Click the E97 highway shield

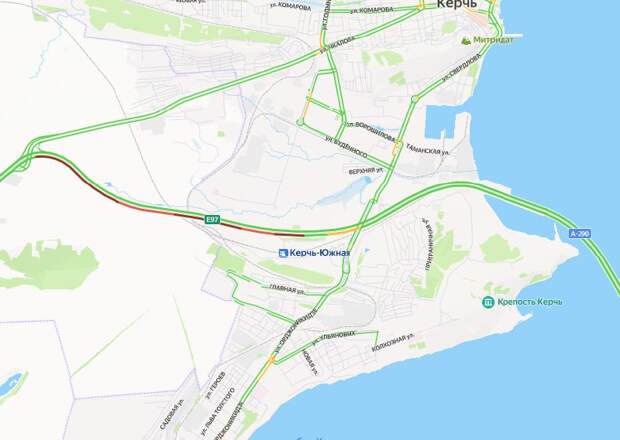(x=212, y=220)
